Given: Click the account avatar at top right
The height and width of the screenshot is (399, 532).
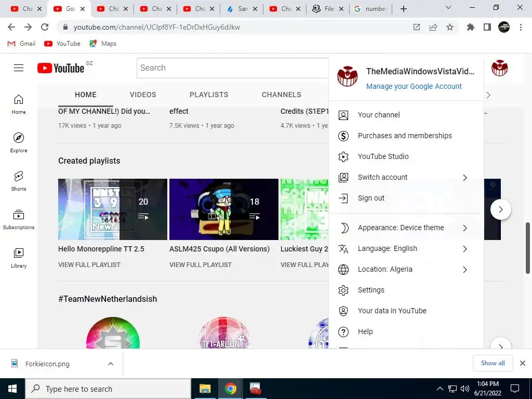Looking at the screenshot, I should (499, 68).
